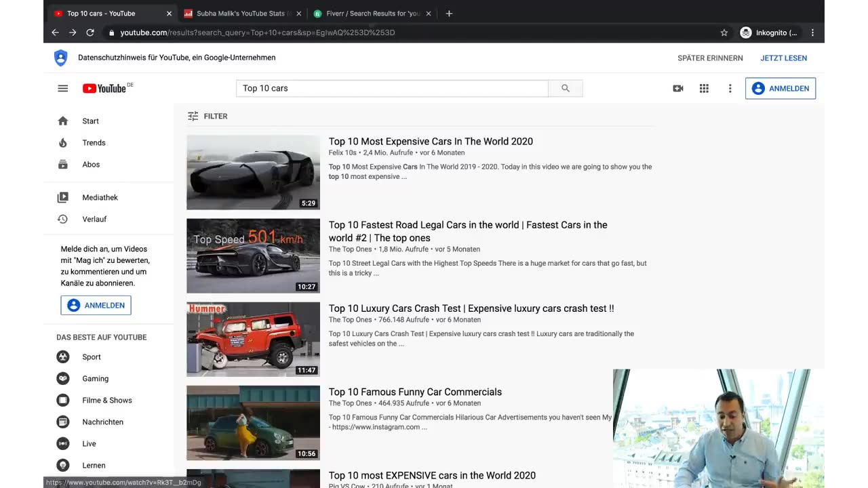Open the three-dot settings menu in the YouTube header
Viewport: 868px width, 488px height.
(x=730, y=88)
